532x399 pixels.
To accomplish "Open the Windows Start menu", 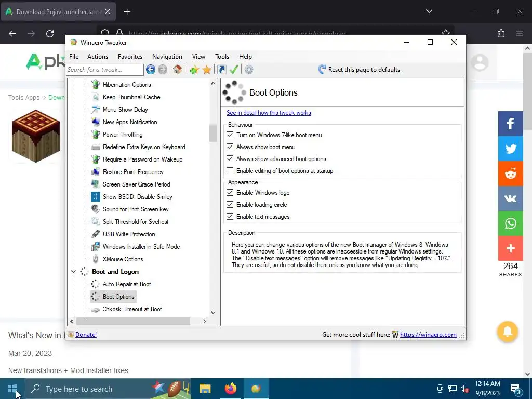I will (x=12, y=389).
